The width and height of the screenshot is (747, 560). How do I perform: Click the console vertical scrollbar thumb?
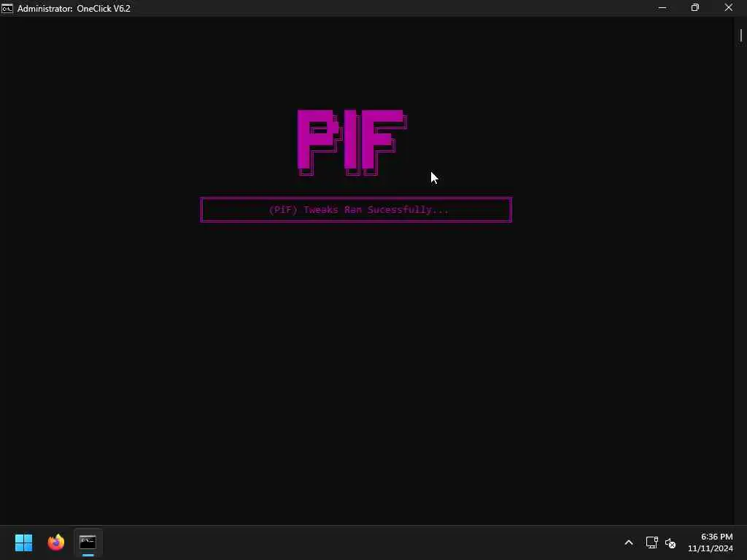(x=741, y=36)
